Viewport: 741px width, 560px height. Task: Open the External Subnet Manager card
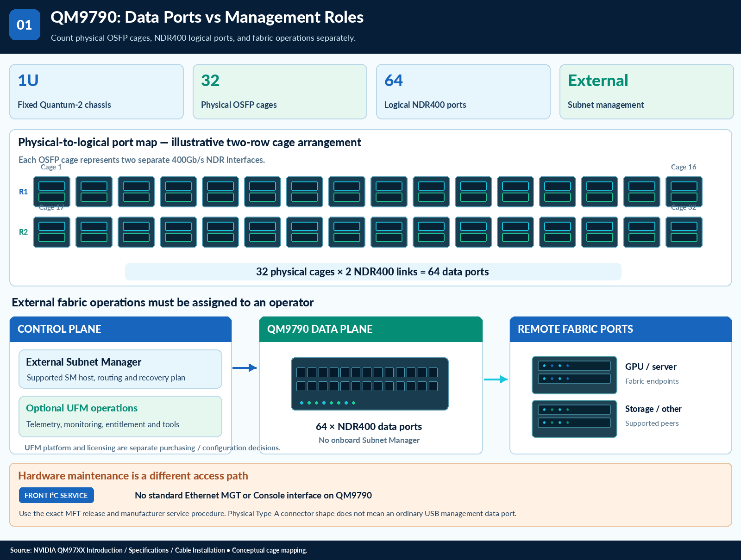(120, 369)
